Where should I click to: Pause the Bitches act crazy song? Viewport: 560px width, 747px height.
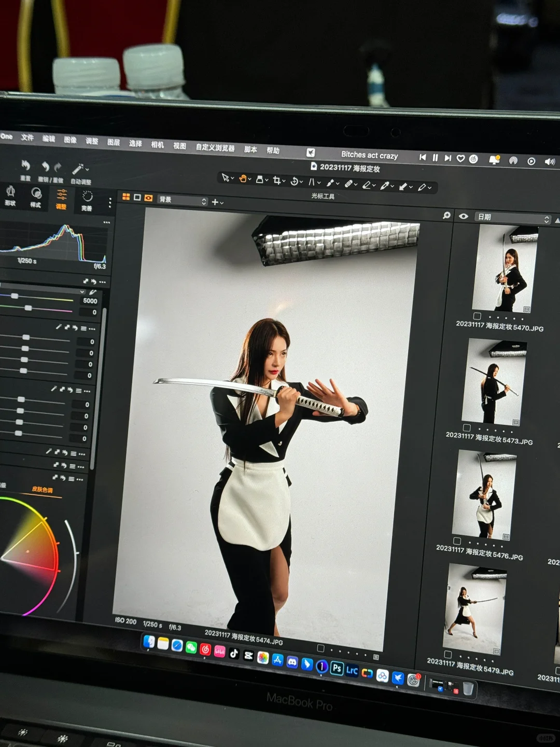pyautogui.click(x=435, y=157)
